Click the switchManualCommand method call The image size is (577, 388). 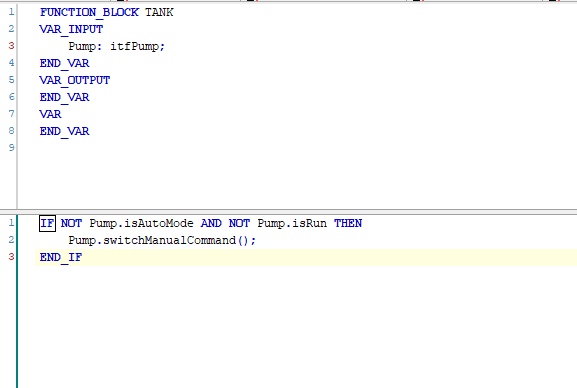point(169,240)
